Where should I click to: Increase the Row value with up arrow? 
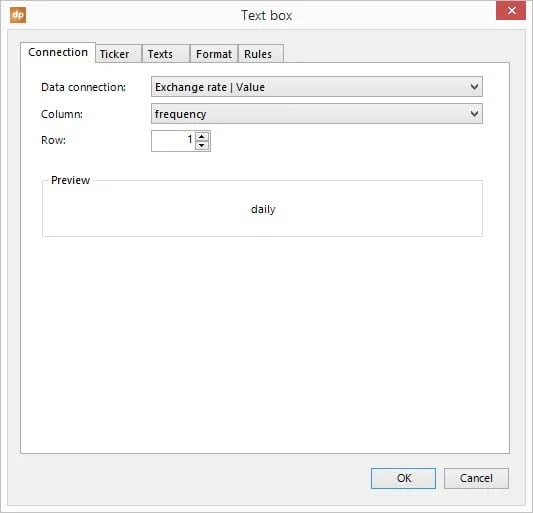[x=202, y=137]
